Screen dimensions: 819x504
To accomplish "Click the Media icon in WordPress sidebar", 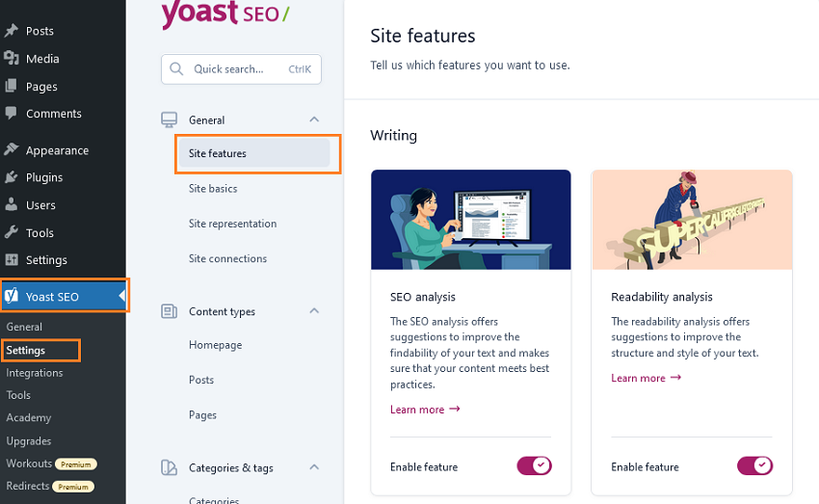I will (x=11, y=58).
